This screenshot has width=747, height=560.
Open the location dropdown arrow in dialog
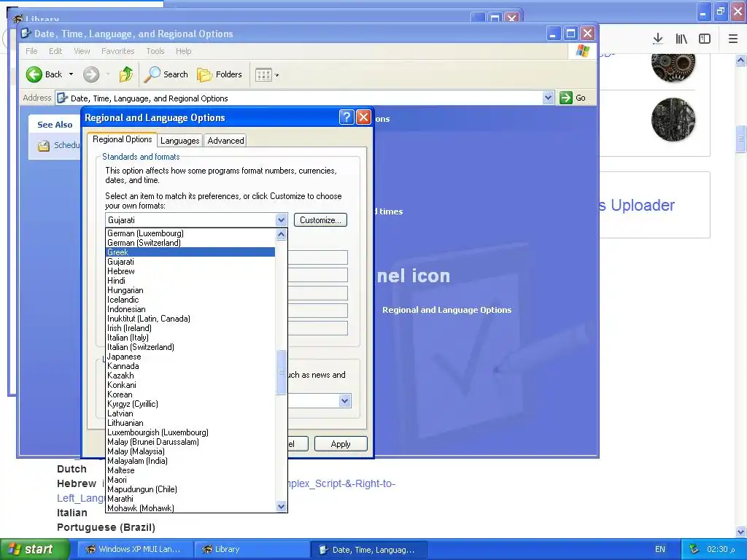(x=345, y=400)
